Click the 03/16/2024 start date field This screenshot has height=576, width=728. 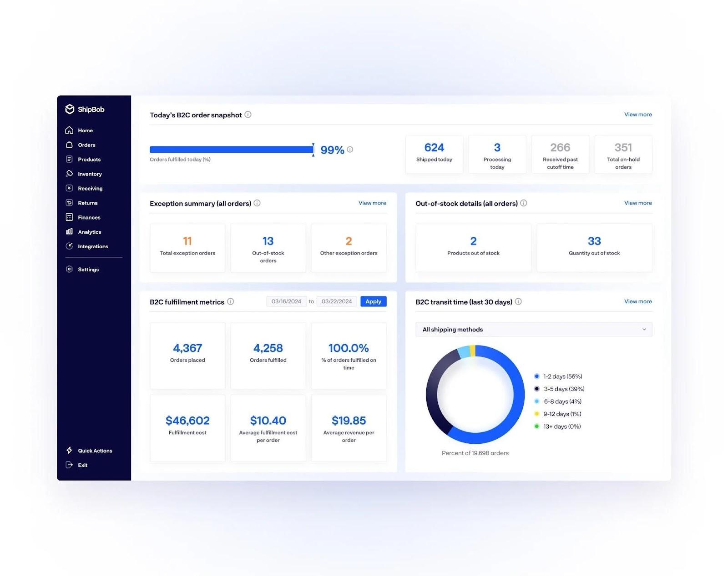pyautogui.click(x=287, y=301)
